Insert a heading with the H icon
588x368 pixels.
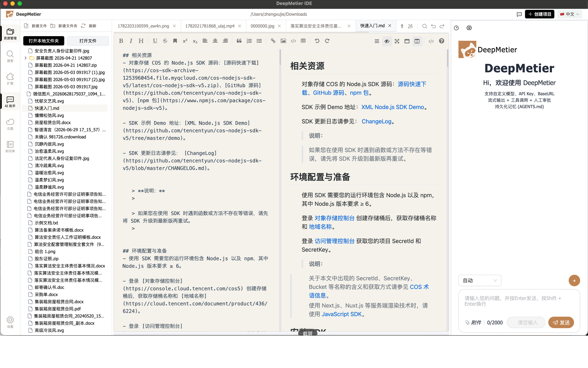click(x=141, y=41)
